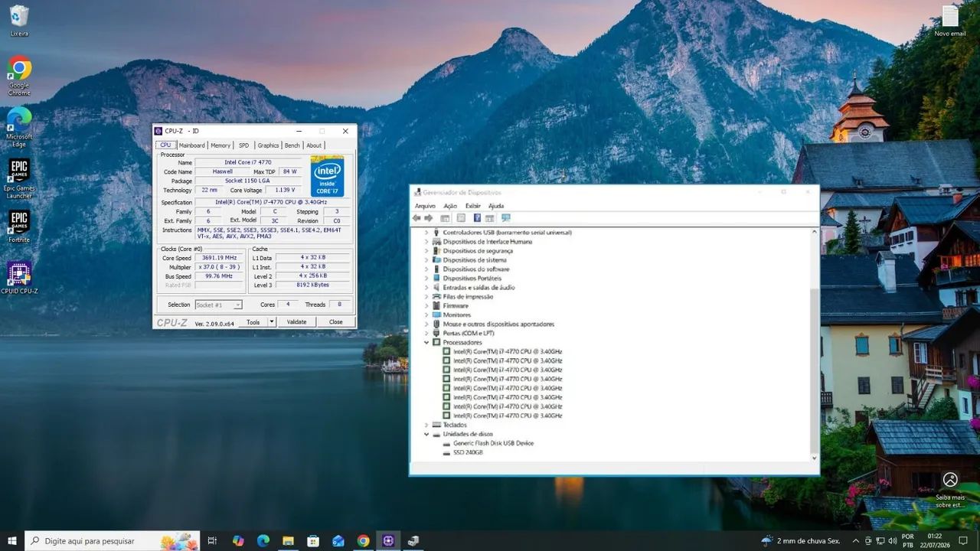Switch to Bench tab in CPU-Z
The height and width of the screenshot is (551, 980).
pos(292,145)
